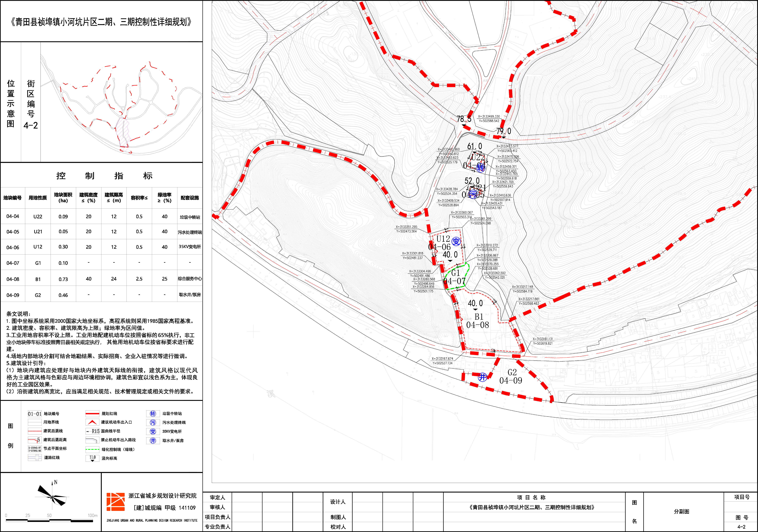Click the '52.0' elevation label on the map

click(472, 181)
